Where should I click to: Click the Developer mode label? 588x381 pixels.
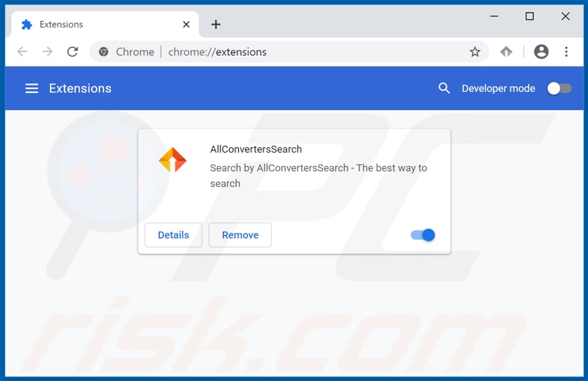point(499,89)
